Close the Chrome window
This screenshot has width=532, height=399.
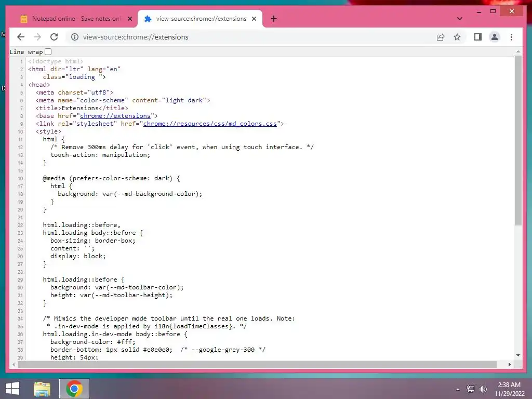coord(512,11)
